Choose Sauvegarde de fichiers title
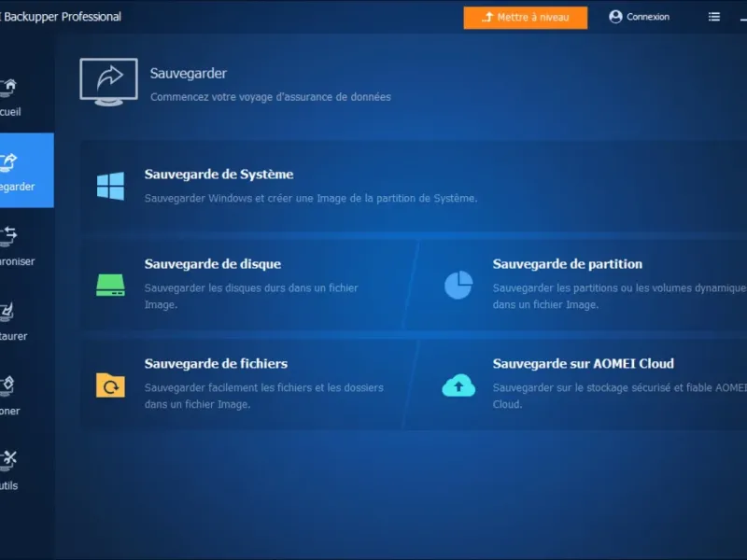This screenshot has width=747, height=560. click(x=216, y=364)
